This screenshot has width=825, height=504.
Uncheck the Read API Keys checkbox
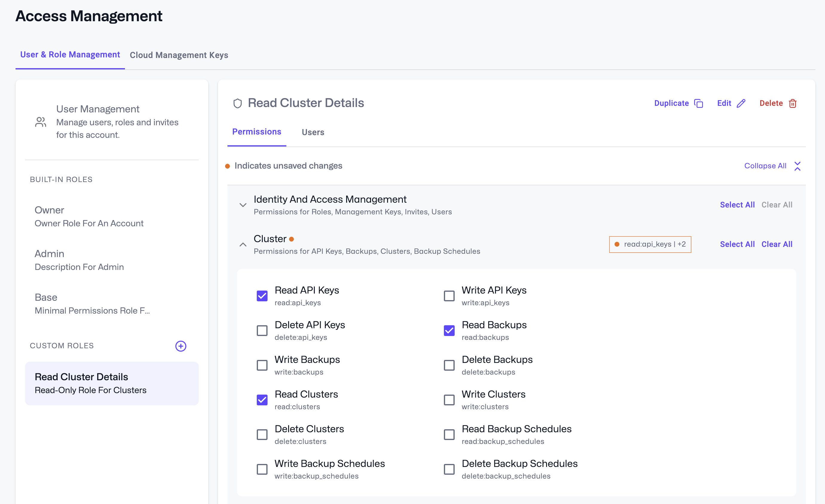pos(262,296)
